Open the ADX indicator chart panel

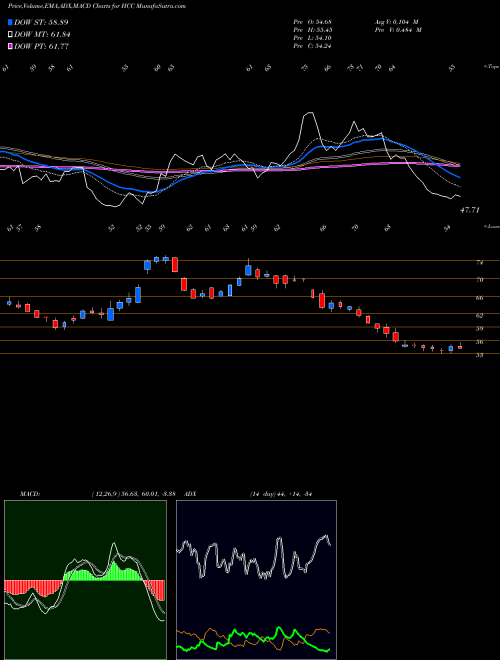pos(256,580)
